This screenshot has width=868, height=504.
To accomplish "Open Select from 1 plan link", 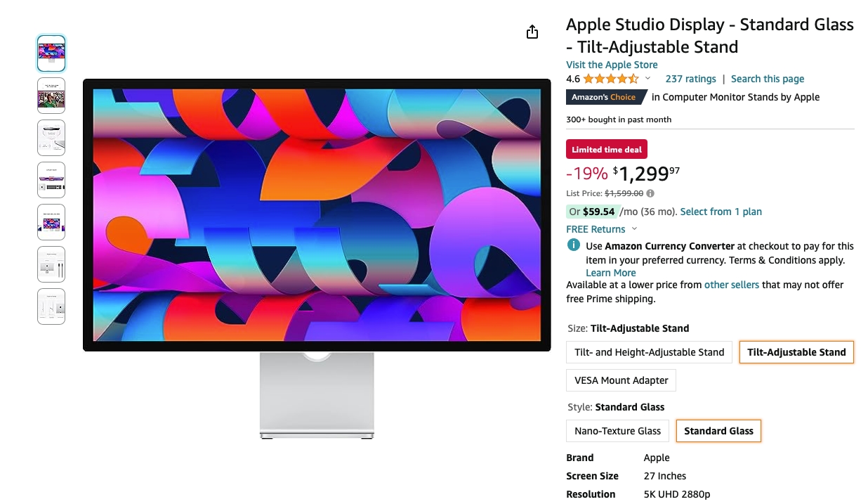I will pos(721,212).
